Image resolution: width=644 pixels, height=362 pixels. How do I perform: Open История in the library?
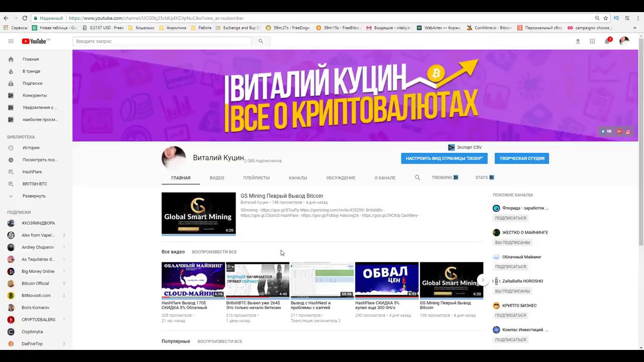[30, 148]
